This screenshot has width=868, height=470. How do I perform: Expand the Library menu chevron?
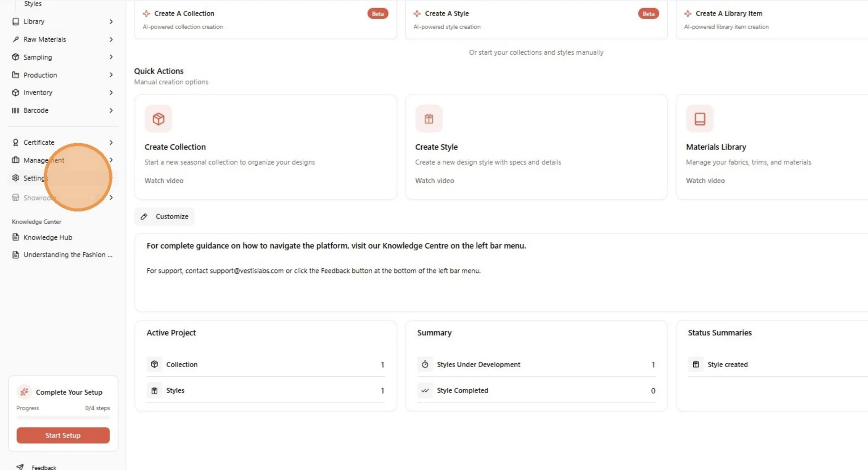tap(111, 22)
